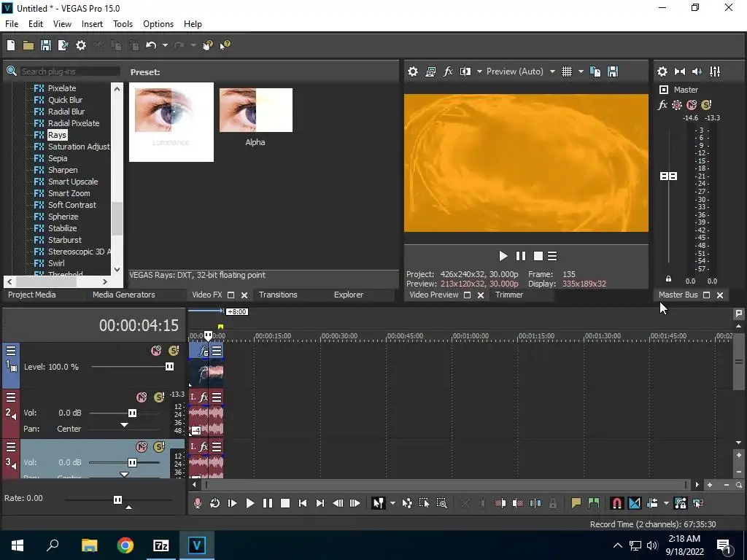Image resolution: width=747 pixels, height=560 pixels.
Task: Play preview in Video Preview window
Action: coord(503,256)
